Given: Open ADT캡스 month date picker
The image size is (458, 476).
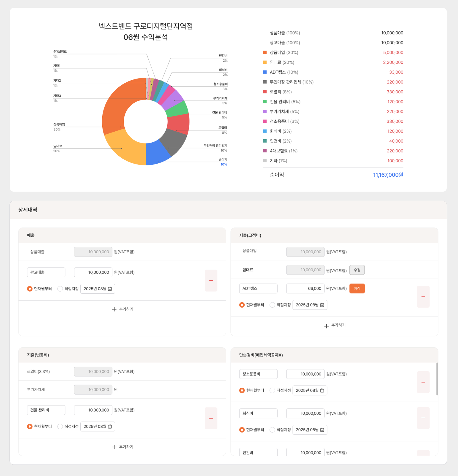Looking at the screenshot, I should click(322, 305).
